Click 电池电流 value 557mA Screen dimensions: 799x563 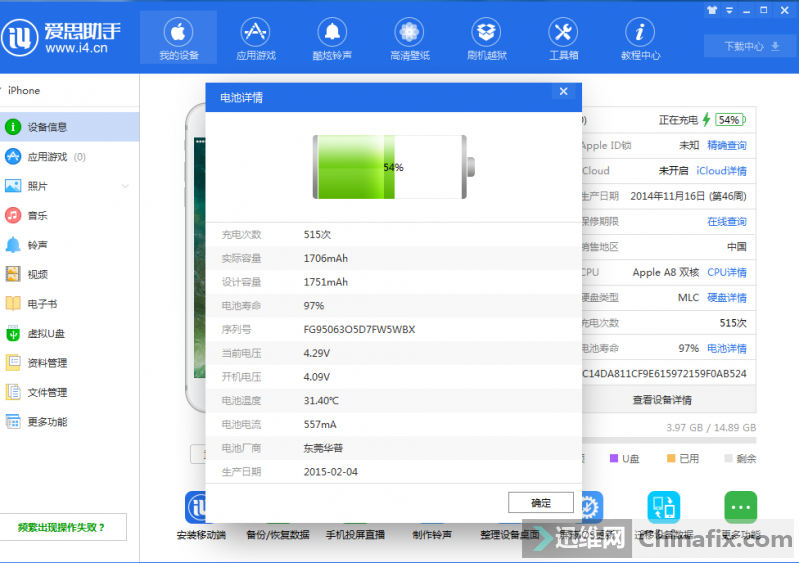pos(320,424)
